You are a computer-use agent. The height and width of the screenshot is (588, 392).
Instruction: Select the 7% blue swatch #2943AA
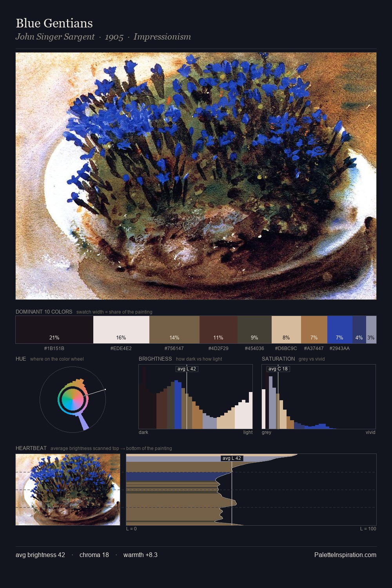[339, 330]
